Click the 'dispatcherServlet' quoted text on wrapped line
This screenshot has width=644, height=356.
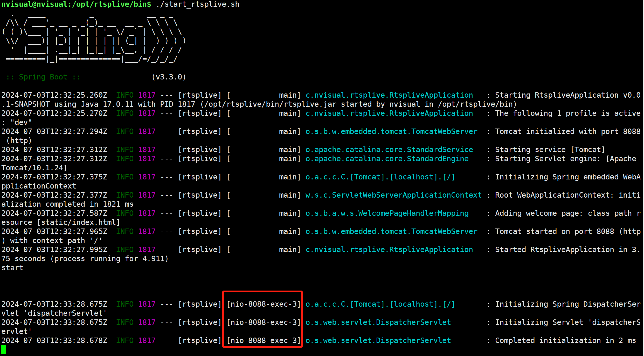pyautogui.click(x=65, y=313)
